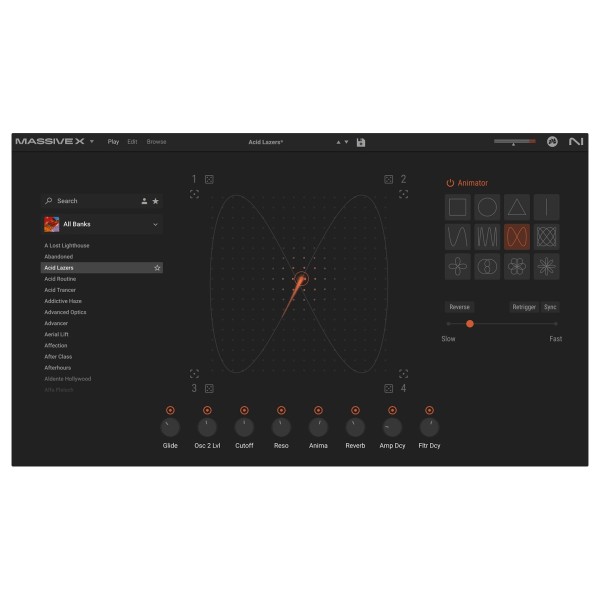Toggle the Reverse option
This screenshot has width=600, height=600.
coord(459,307)
